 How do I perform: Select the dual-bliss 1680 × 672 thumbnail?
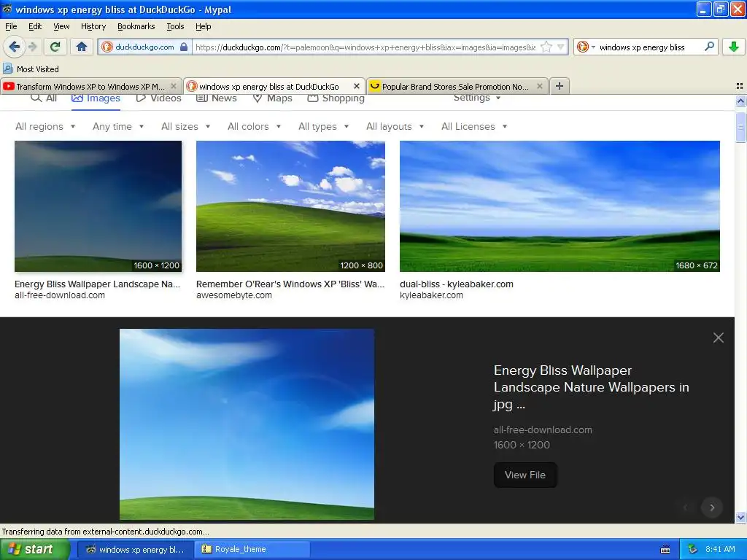560,206
